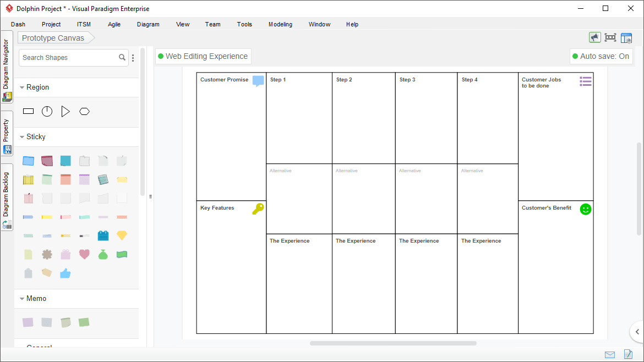
Task: Click the smiley icon on Customer's Benefit
Action: tap(585, 209)
